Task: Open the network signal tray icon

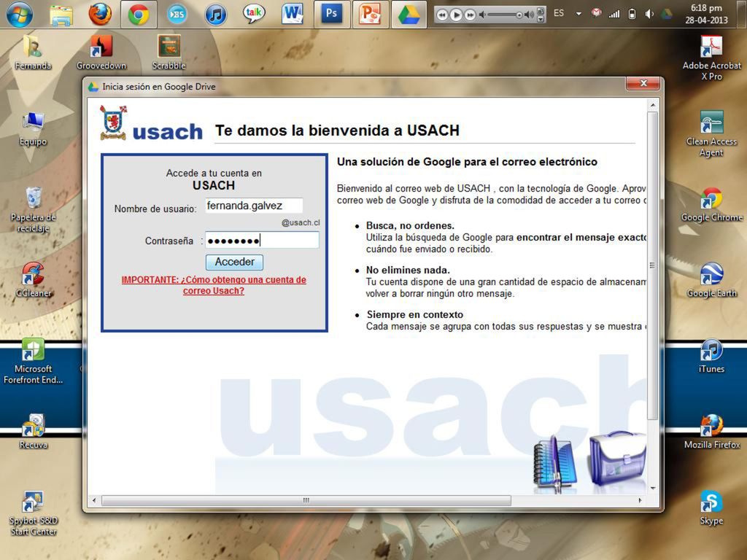Action: pyautogui.click(x=614, y=15)
